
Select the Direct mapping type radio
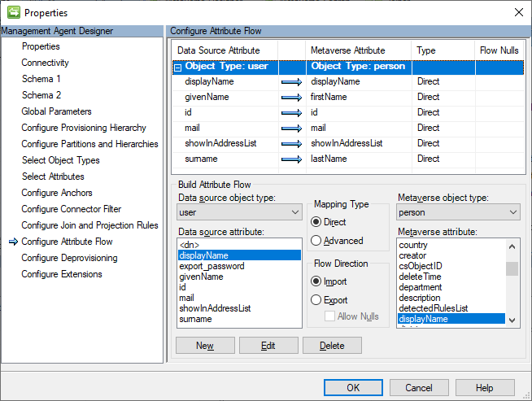(316, 222)
